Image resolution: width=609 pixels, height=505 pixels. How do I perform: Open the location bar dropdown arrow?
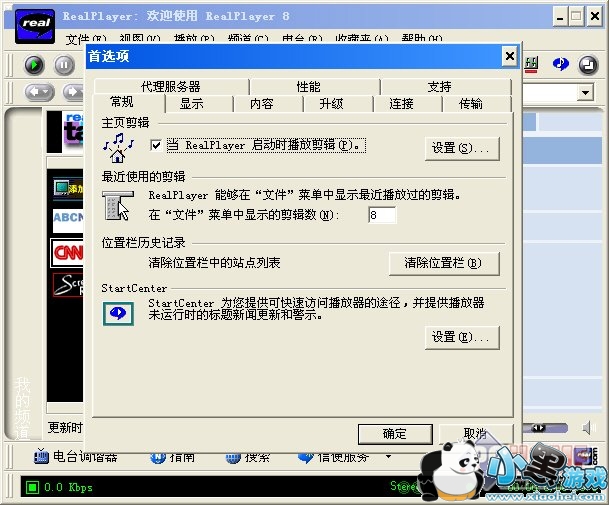(586, 92)
